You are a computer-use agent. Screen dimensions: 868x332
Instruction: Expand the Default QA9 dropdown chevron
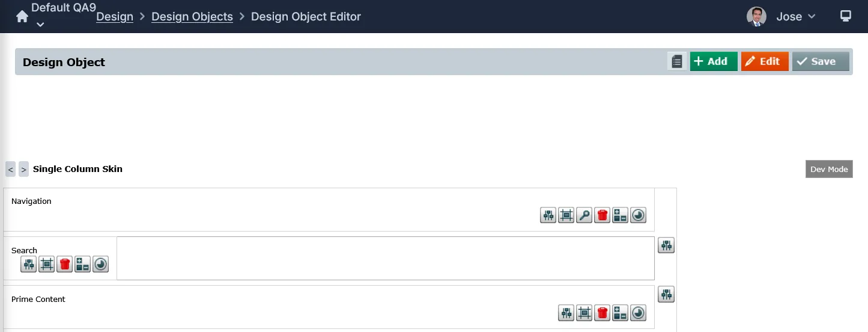40,25
